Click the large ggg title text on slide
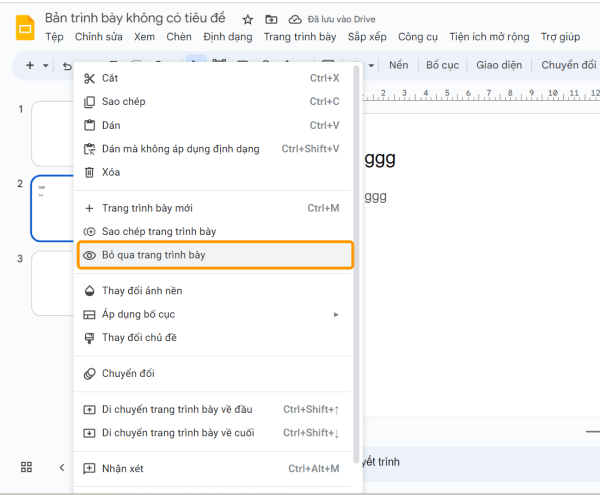 click(380, 159)
